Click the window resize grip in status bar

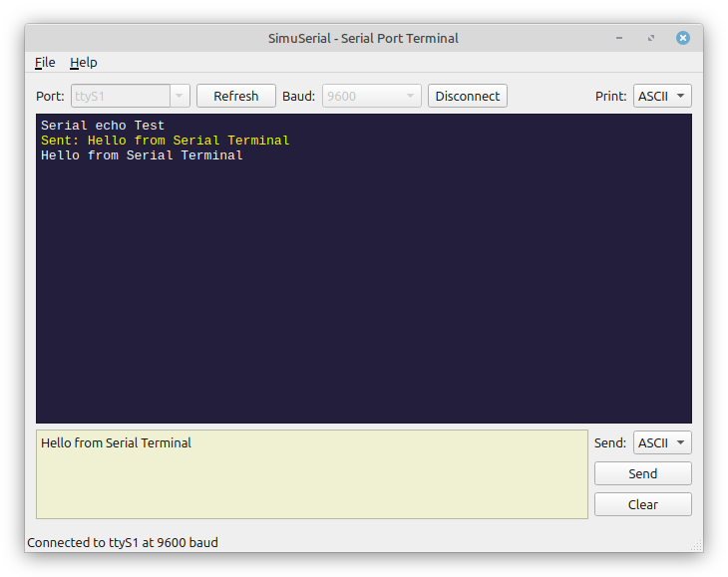697,546
